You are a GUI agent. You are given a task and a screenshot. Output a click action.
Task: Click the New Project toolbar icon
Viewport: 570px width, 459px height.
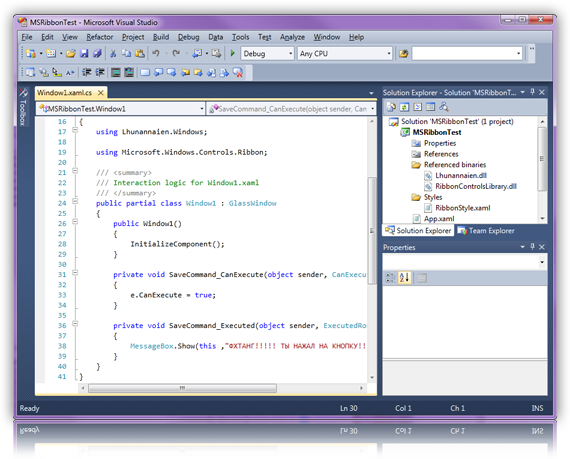31,54
